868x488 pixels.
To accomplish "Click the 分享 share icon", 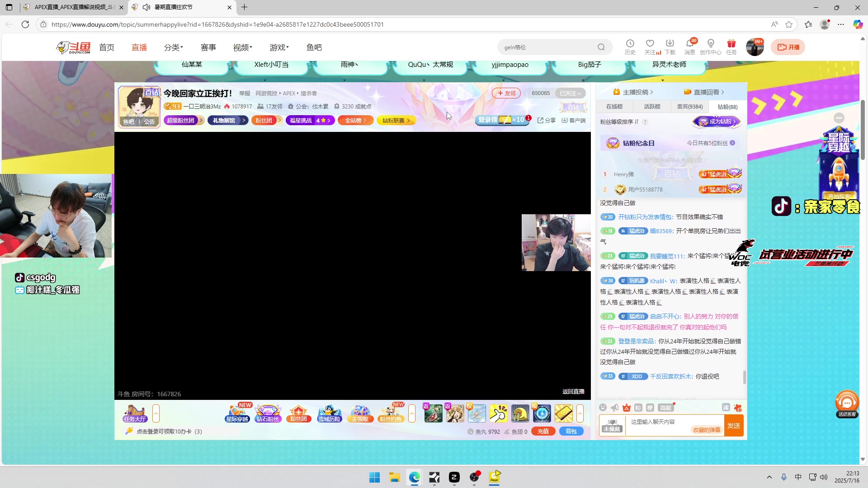I will [547, 120].
